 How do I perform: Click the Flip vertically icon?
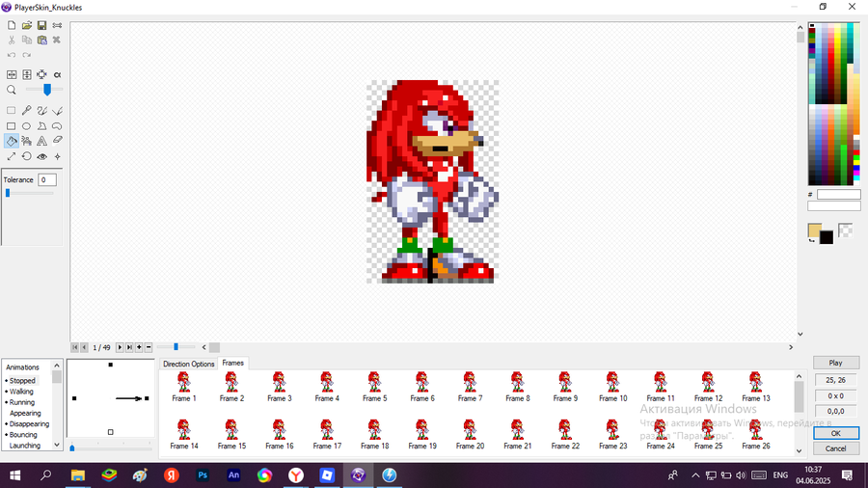click(x=27, y=74)
